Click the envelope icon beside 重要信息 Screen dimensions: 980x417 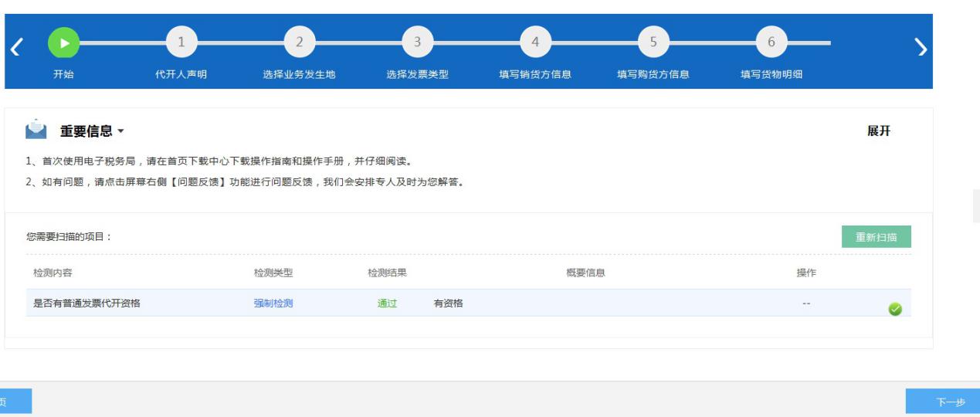(x=36, y=129)
